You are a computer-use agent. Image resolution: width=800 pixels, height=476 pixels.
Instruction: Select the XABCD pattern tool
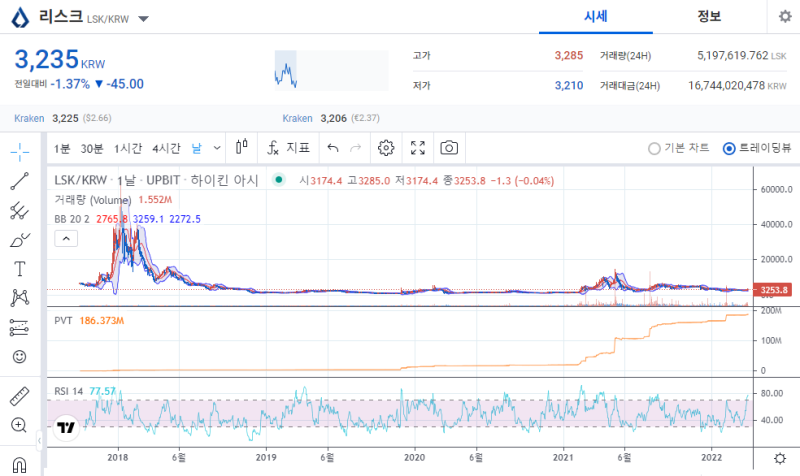(x=19, y=298)
